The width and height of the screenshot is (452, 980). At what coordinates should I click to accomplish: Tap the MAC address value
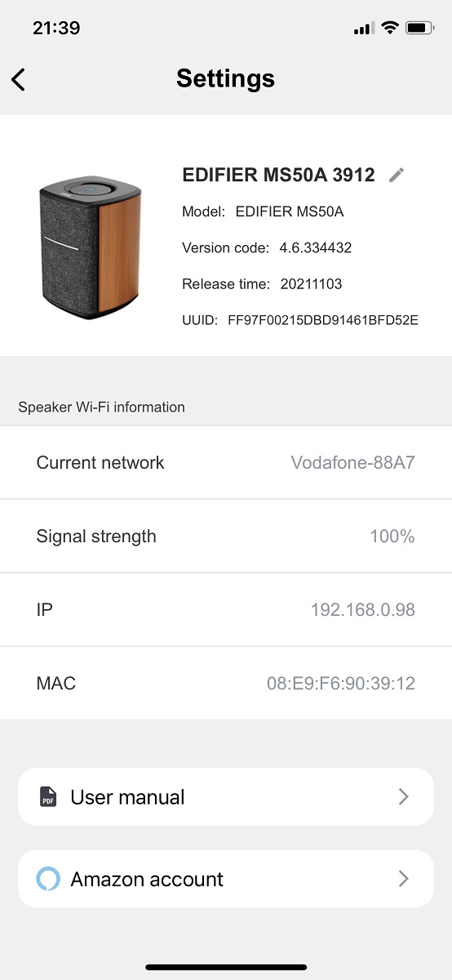click(341, 684)
